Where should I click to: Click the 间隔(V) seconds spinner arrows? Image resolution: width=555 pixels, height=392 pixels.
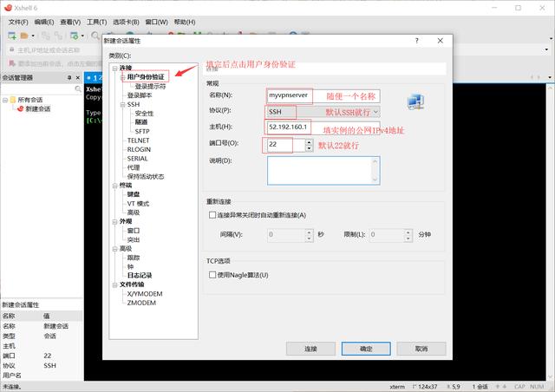pos(309,234)
